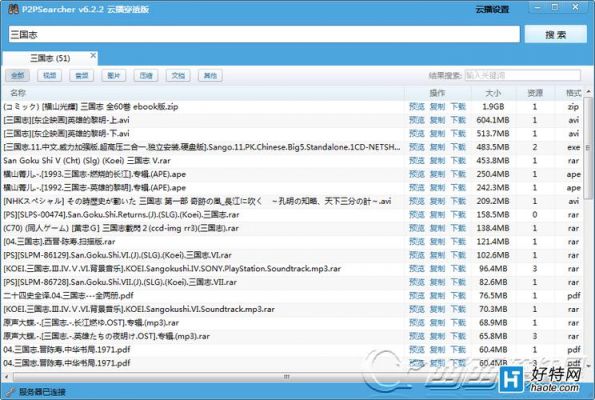Select row 横山光輝 三国志 全60巻 ebook版.zip
Viewport: 595px width, 400px height.
click(x=292, y=107)
